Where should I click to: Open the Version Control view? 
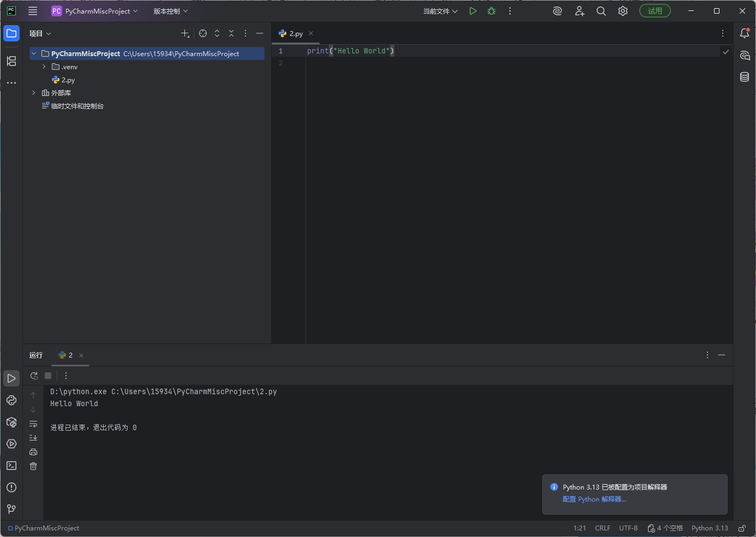(11, 509)
